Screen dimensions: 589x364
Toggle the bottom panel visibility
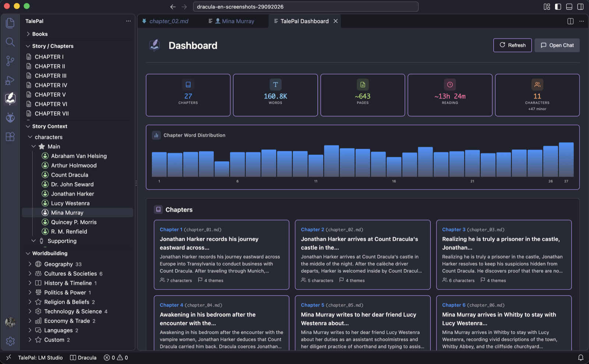pos(569,7)
